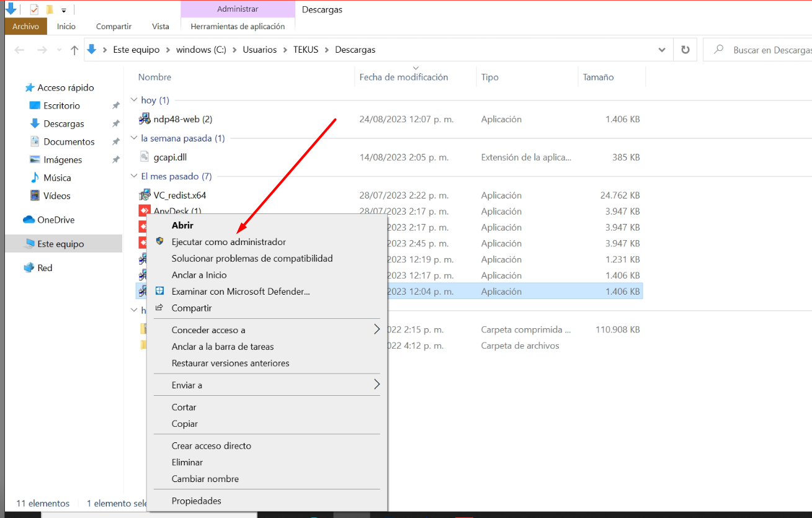The height and width of the screenshot is (518, 812).
Task: Open quick access toolbar customize arrow
Action: (x=64, y=11)
